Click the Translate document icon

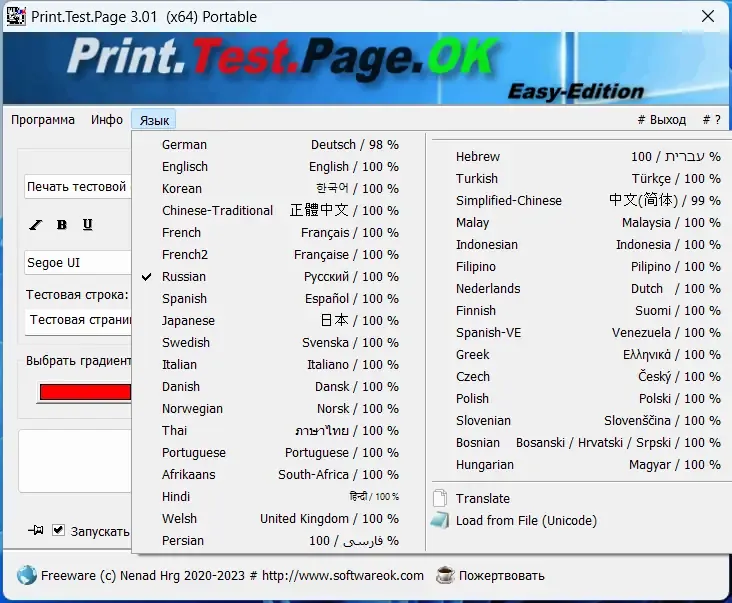[x=440, y=498]
